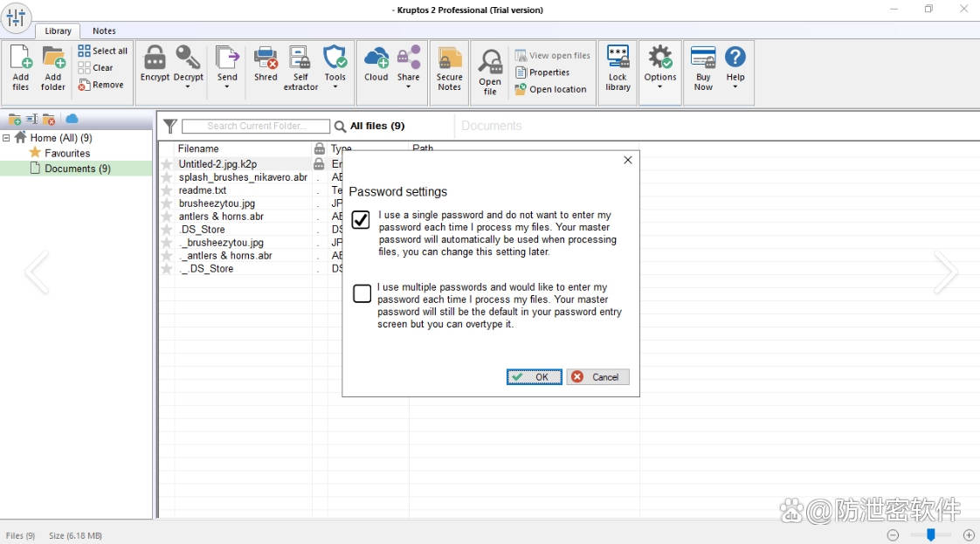Viewport: 980px width, 544px height.
Task: Uncheck the single password option checkbox
Action: tap(361, 220)
